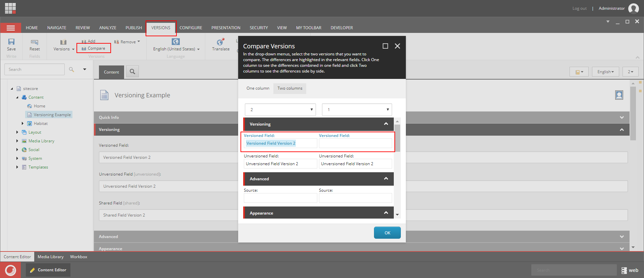Open the NAVIGATE ribbon tab
Screen dimensions: 644x278
[57, 28]
